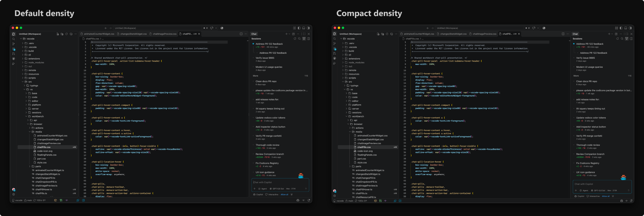Open GPT model picker in Default density chat
Viewport: 644px width, 216px height.
[x=277, y=189]
